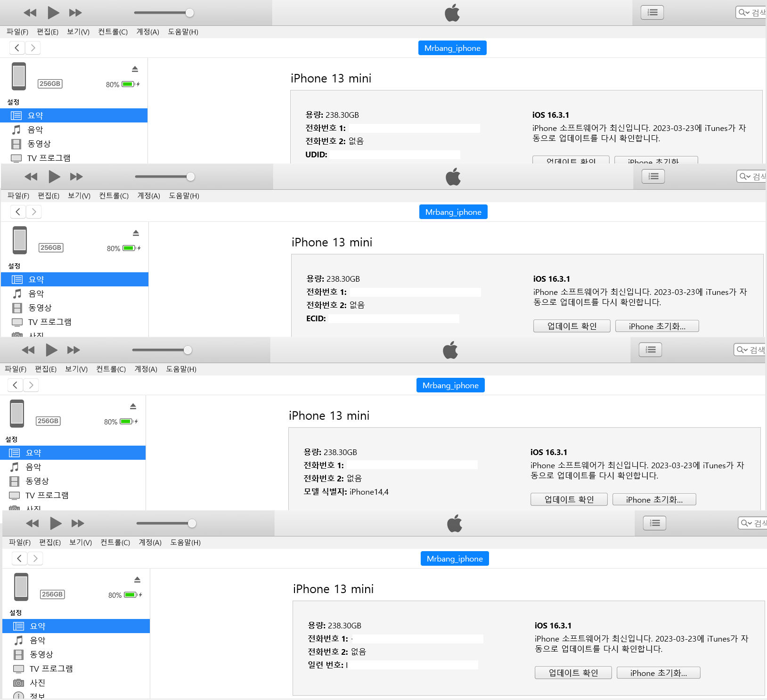Eject the iPhone in the 모델 식별자 window

[x=133, y=407]
